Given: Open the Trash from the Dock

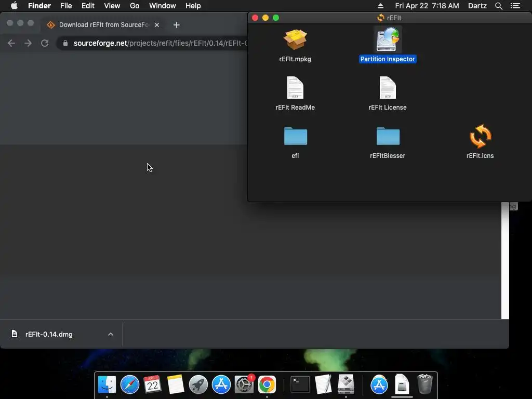Looking at the screenshot, I should [x=425, y=385].
